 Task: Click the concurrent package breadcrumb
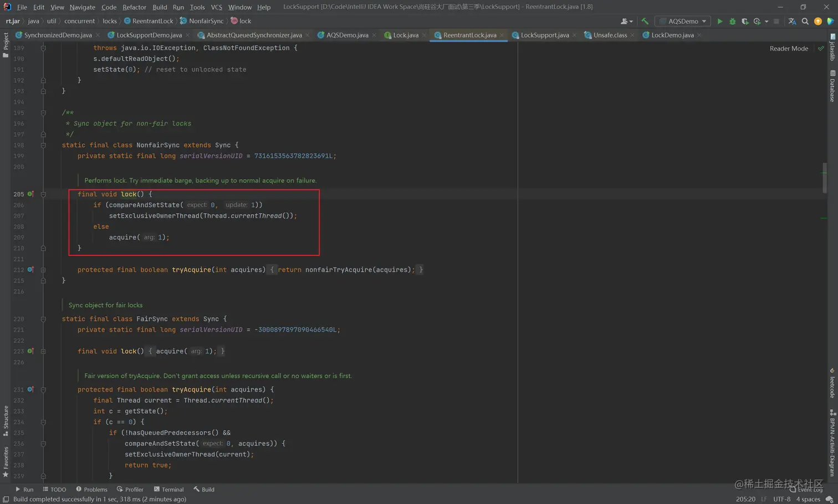(x=79, y=21)
